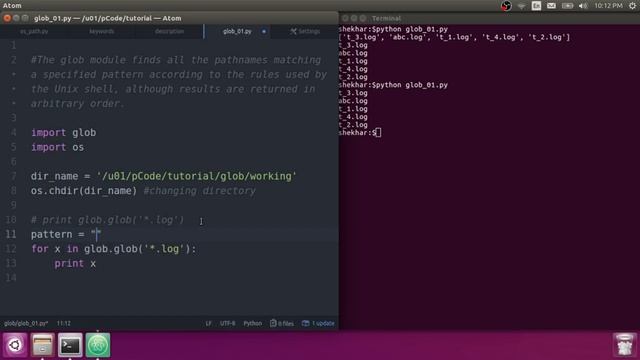Screen dimensions: 640x360
Task: Minimize the Atom window
Action: coord(16,18)
